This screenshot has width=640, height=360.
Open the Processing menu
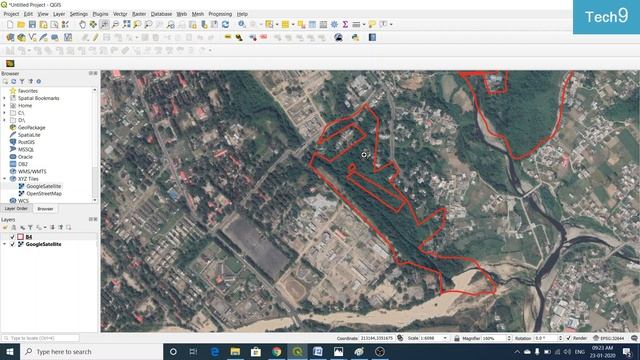[220, 14]
